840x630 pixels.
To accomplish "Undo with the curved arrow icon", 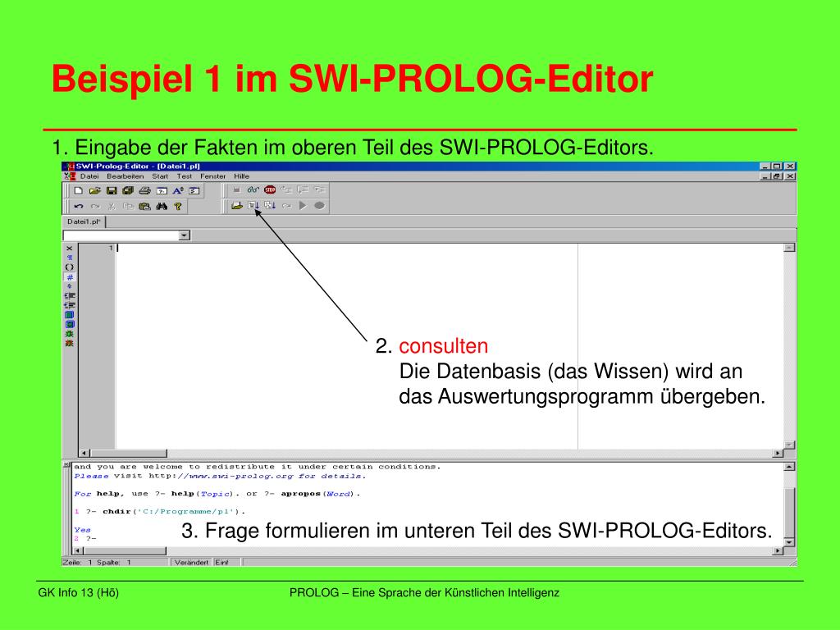I will point(79,206).
